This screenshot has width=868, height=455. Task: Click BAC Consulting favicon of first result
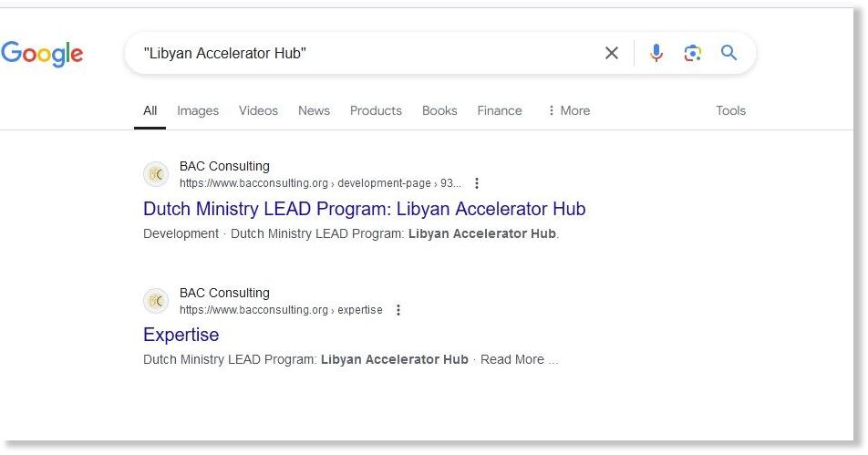click(156, 174)
